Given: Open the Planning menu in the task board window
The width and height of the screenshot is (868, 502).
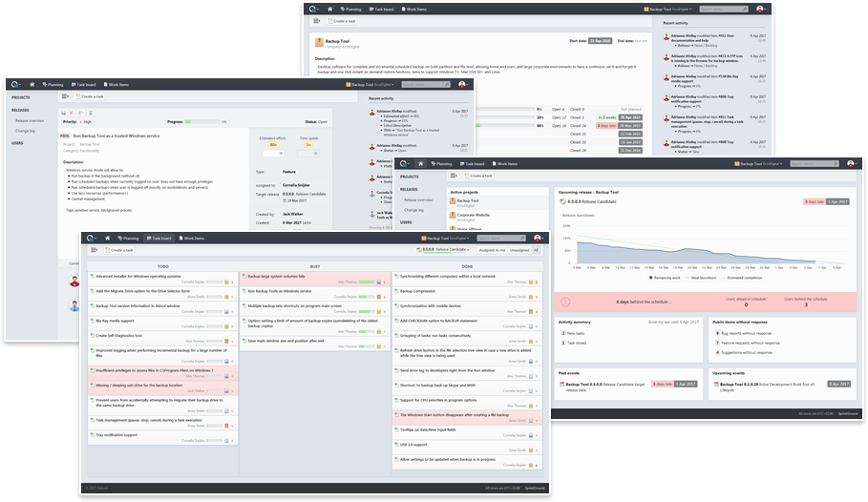Looking at the screenshot, I should pos(128,238).
